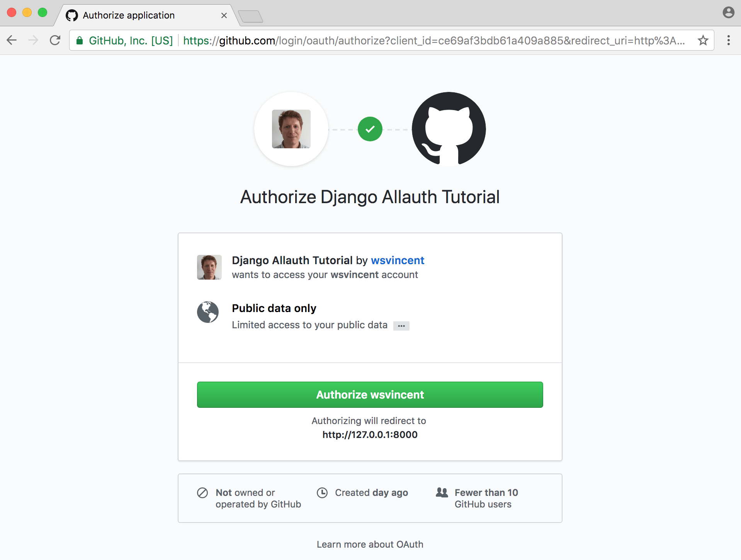Click the clock icon beside Created day ago
This screenshot has width=741, height=560.
click(x=322, y=493)
